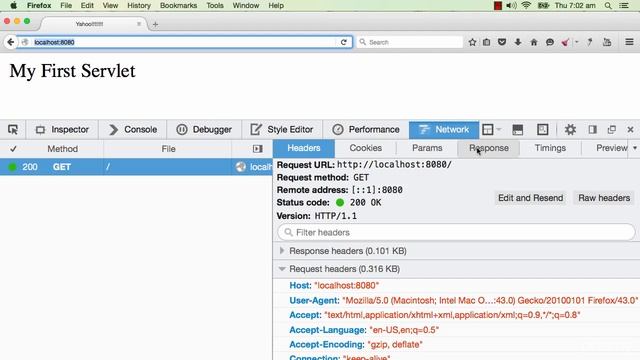Select the Headers tab
The image size is (640, 360).
point(304,148)
